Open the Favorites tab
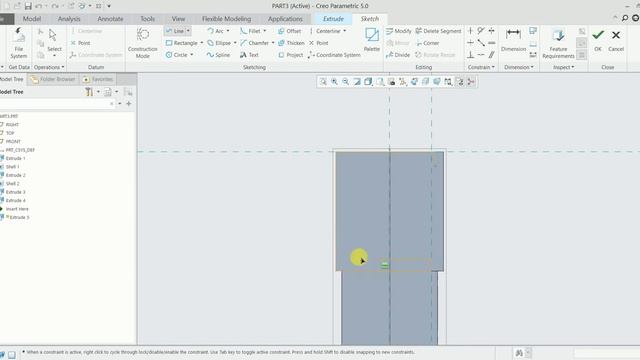Image resolution: width=640 pixels, height=360 pixels. [x=98, y=79]
